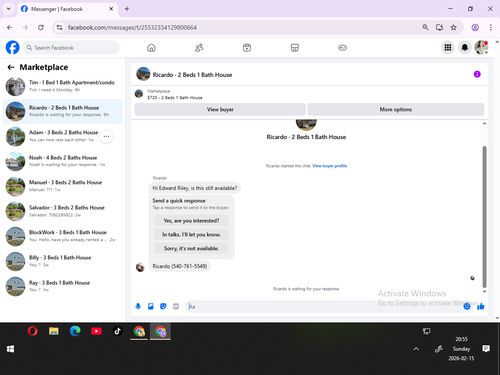Send quick response 'In talks. I'll let you know.'
This screenshot has height=375, width=500.
[x=191, y=235]
